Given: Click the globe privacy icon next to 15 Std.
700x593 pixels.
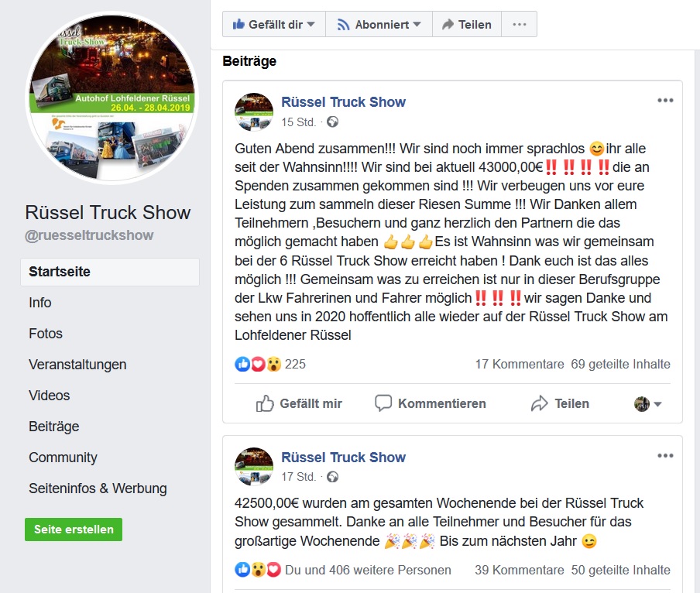Looking at the screenshot, I should pyautogui.click(x=333, y=122).
